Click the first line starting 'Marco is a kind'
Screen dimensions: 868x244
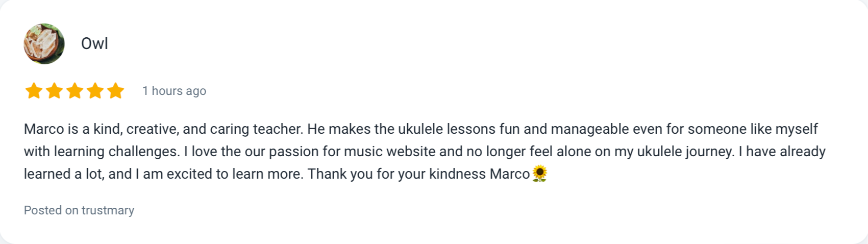coord(421,129)
